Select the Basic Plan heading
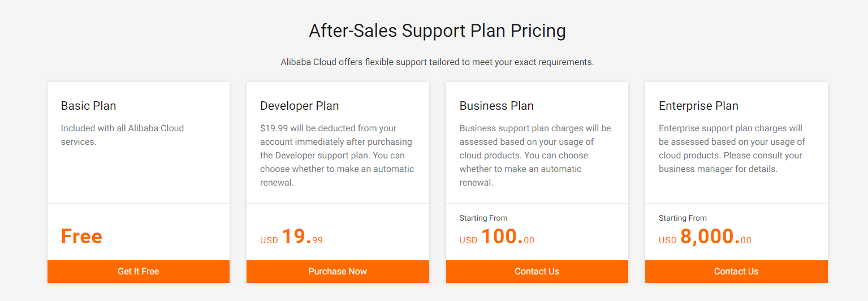This screenshot has height=301, width=868. (x=89, y=106)
